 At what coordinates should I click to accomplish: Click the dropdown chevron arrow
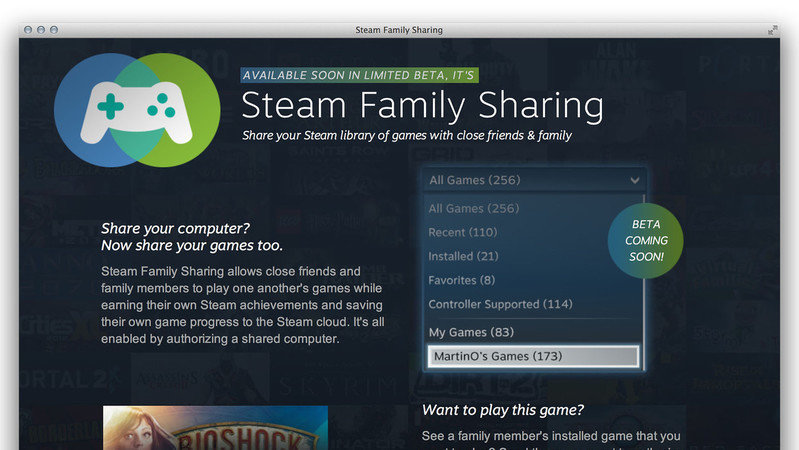pos(634,180)
